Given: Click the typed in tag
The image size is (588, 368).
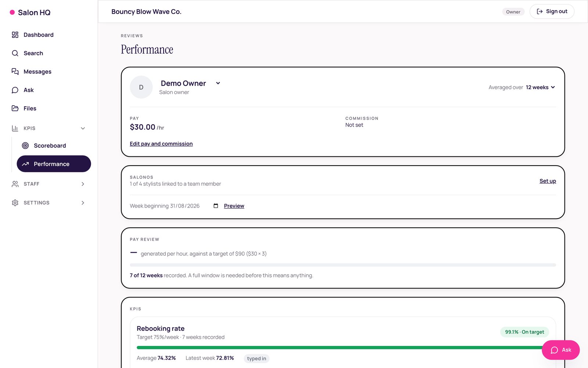Looking at the screenshot, I should 257,358.
